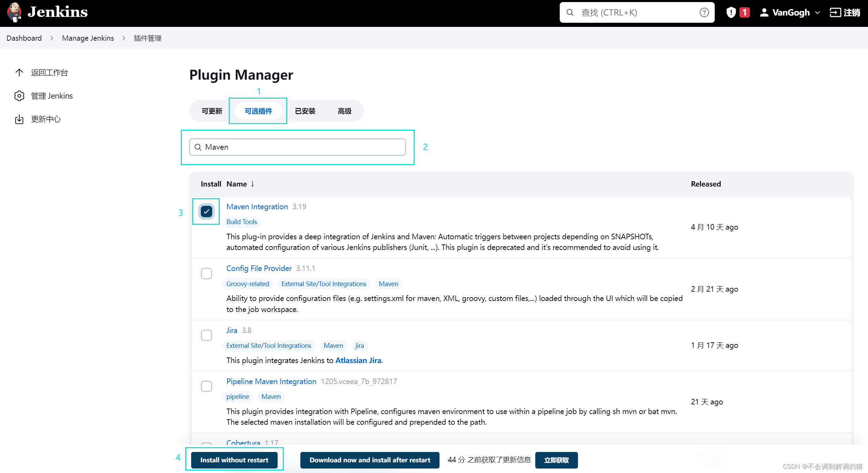
Task: Toggle the Name column sort arrow
Action: click(252, 184)
